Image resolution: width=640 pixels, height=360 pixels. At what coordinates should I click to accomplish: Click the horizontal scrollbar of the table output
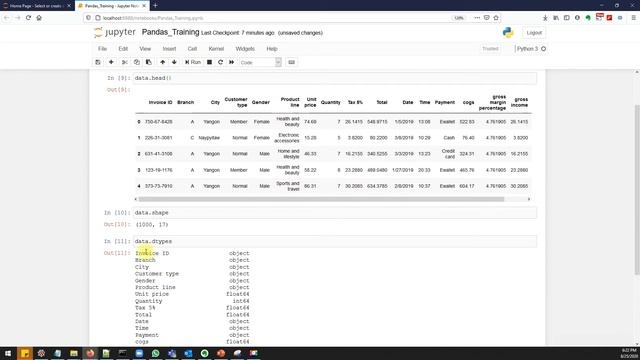(321, 199)
